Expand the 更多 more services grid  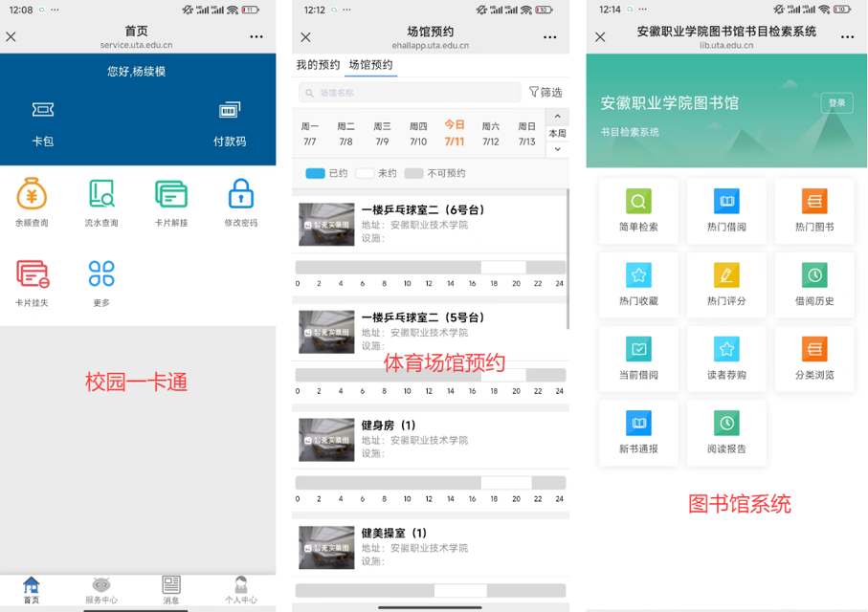[x=101, y=274]
